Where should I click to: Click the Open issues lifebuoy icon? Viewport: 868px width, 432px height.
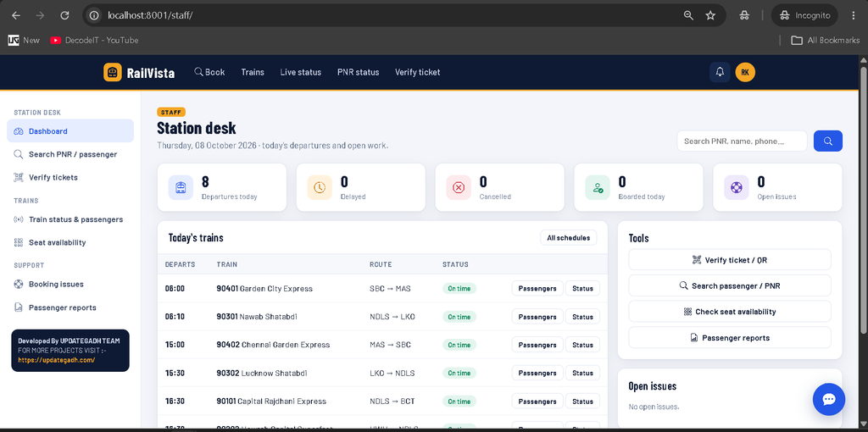(737, 187)
